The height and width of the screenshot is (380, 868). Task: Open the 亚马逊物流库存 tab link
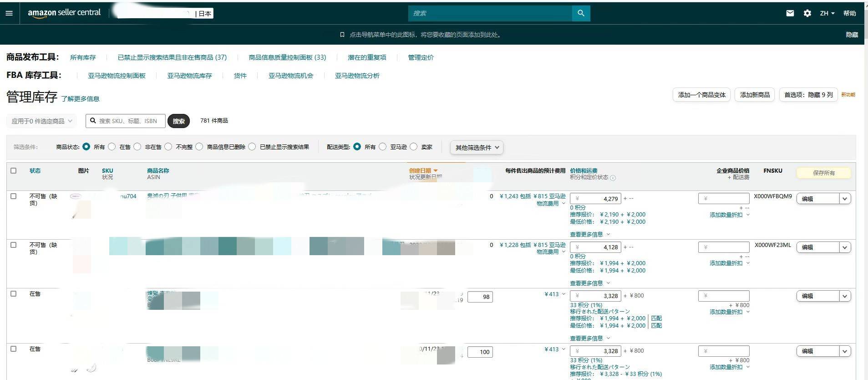[189, 76]
